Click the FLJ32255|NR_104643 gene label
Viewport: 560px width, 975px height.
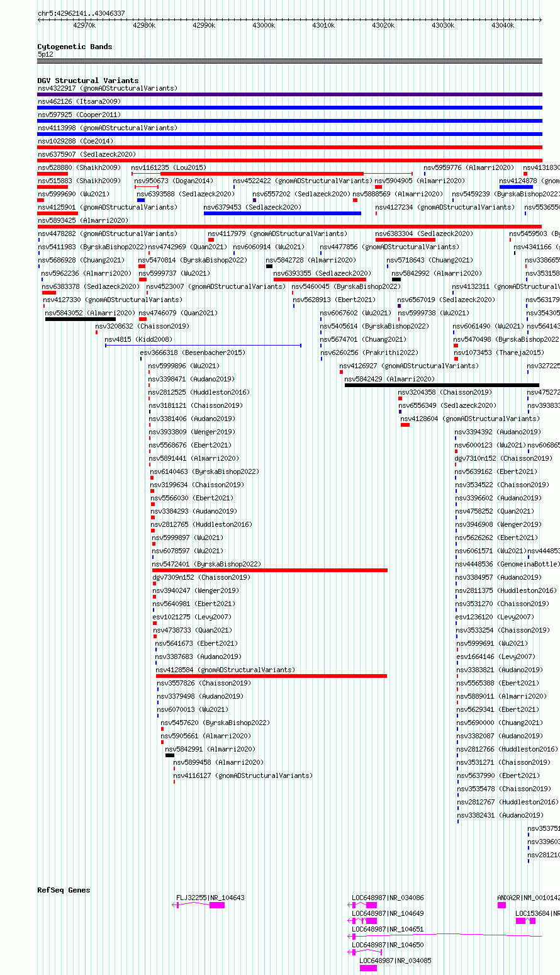[210, 898]
